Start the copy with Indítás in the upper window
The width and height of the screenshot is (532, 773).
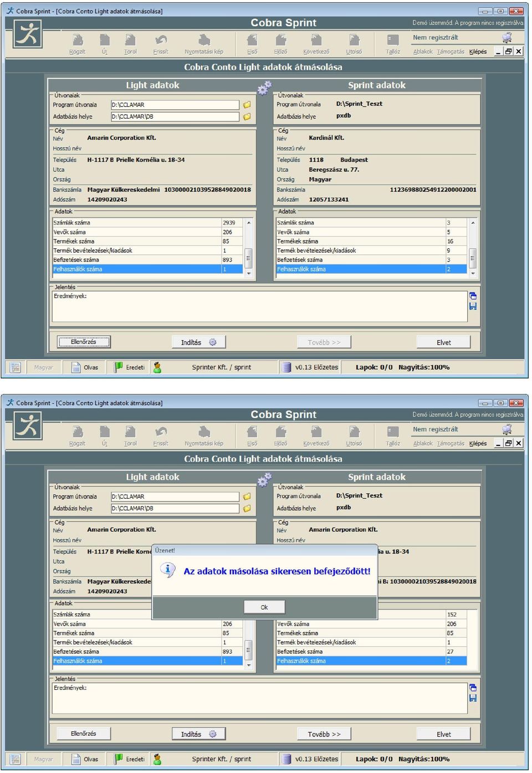pos(199,342)
